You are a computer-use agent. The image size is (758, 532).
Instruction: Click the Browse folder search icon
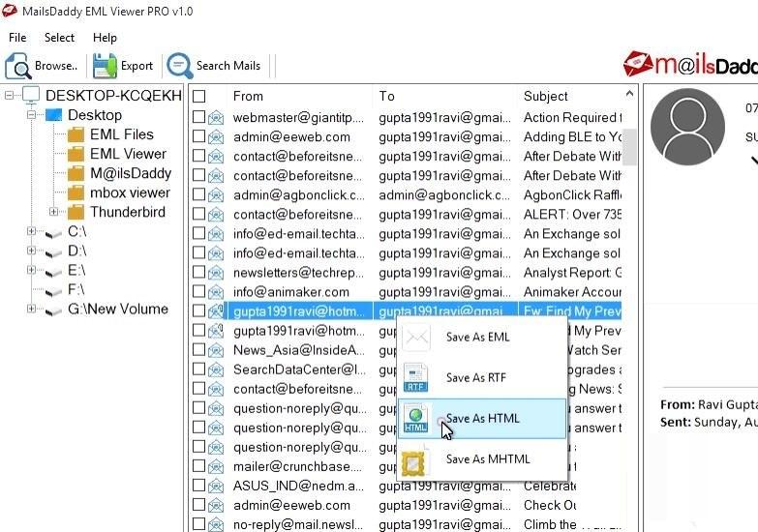click(18, 66)
